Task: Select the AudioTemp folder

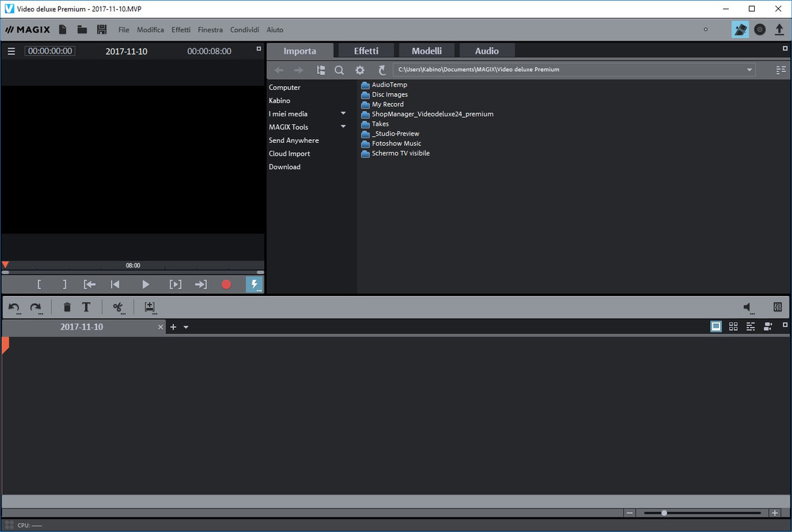Action: (384, 85)
